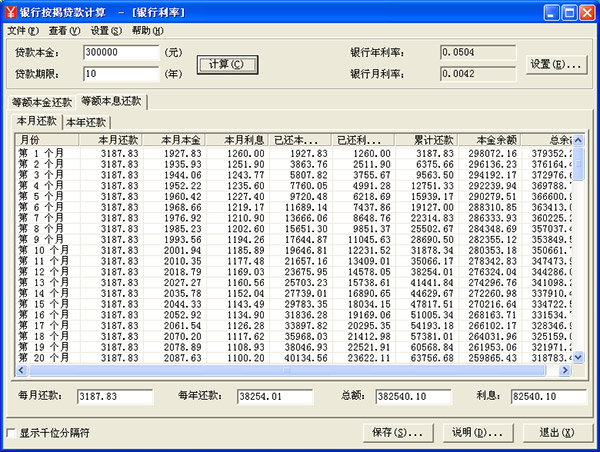
Task: Select the 等额本息还款 tab
Action: 111,101
